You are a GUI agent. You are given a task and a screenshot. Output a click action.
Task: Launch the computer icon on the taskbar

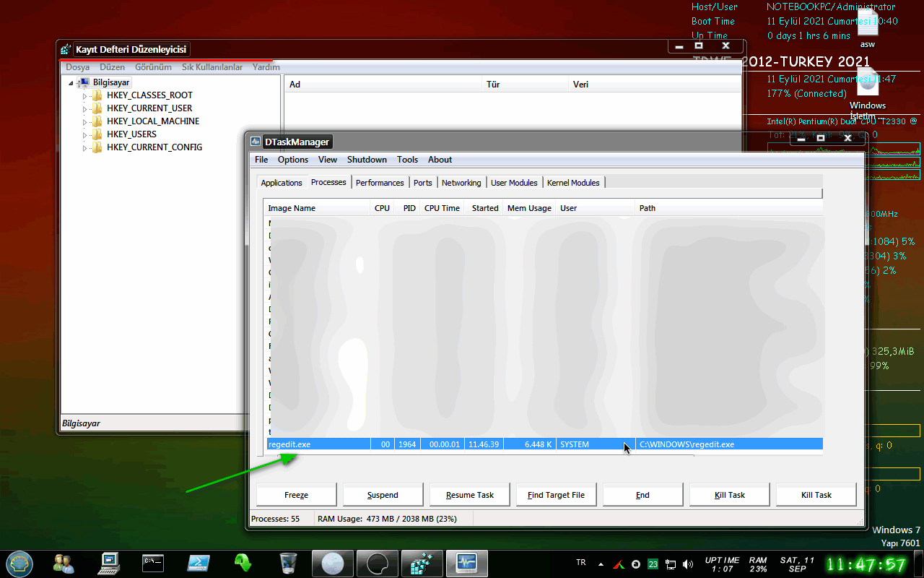(x=109, y=563)
